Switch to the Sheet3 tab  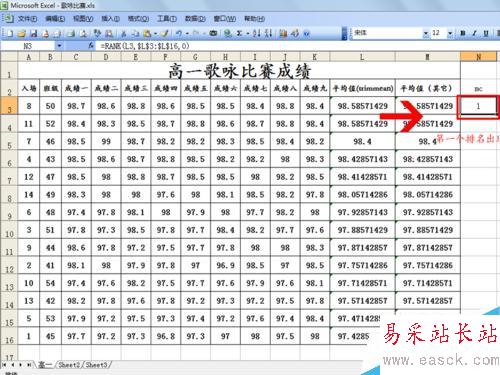pyautogui.click(x=96, y=365)
